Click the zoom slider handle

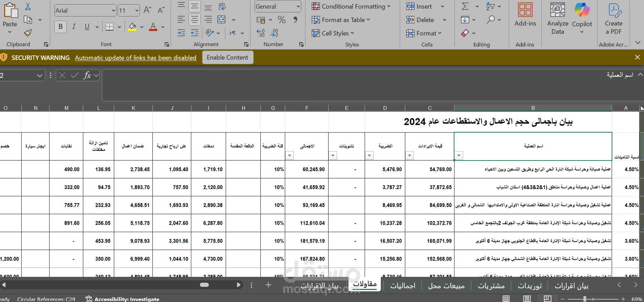(584, 299)
